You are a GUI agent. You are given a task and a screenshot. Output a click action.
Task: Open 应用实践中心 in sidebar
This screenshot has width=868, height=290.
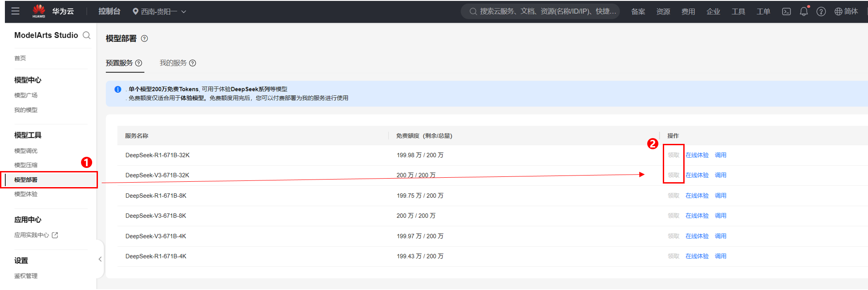(32, 235)
